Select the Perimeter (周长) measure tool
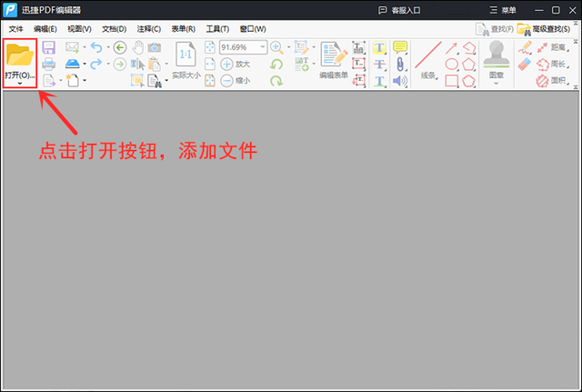Image resolution: width=582 pixels, height=392 pixels. pos(552,64)
